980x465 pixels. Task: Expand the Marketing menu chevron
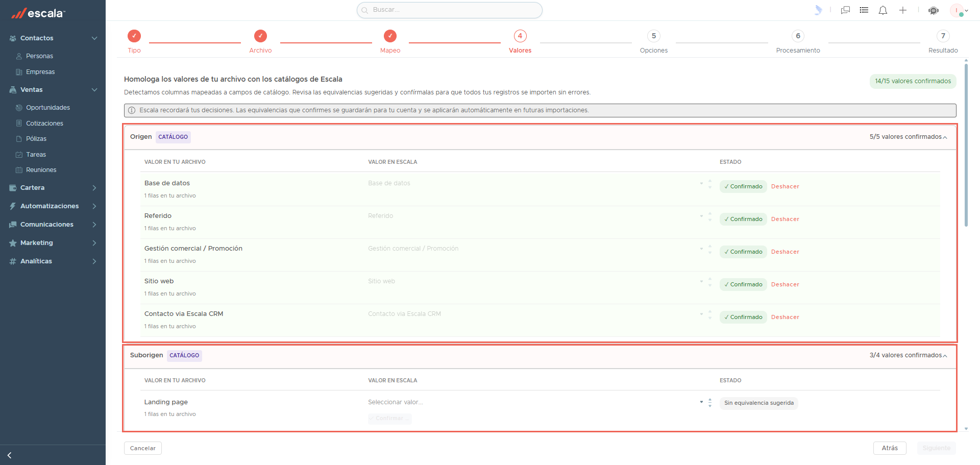click(x=94, y=243)
